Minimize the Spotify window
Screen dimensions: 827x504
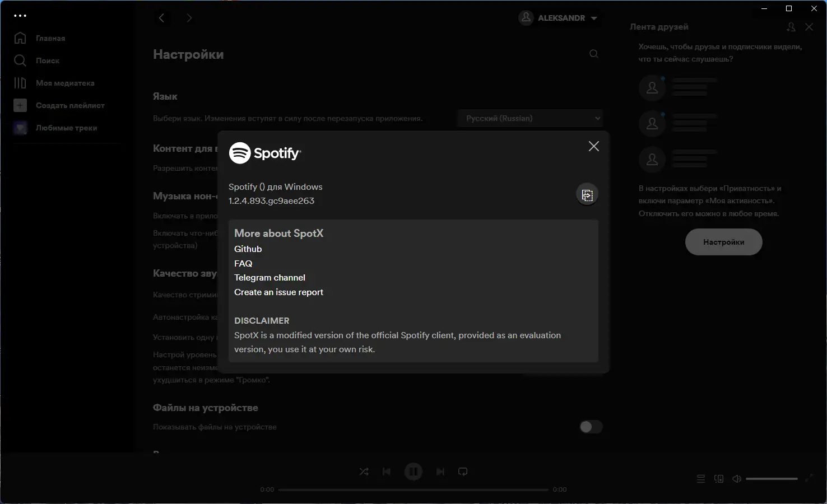point(764,8)
